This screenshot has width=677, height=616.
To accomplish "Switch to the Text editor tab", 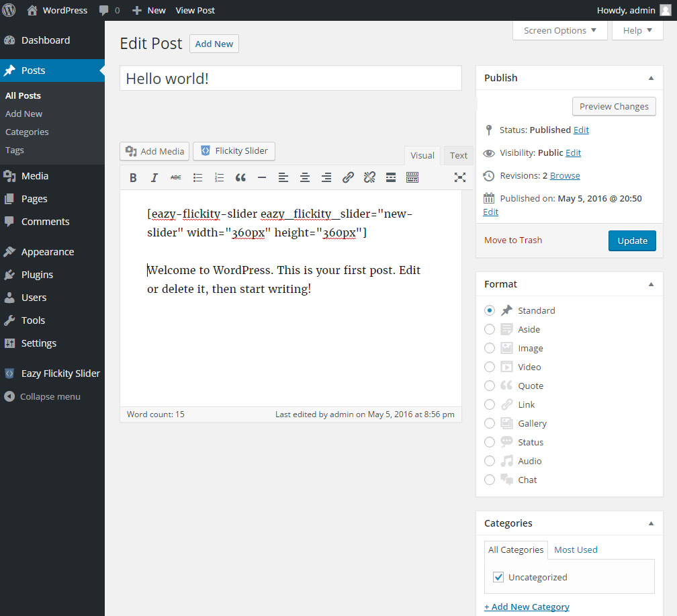I will [x=459, y=155].
